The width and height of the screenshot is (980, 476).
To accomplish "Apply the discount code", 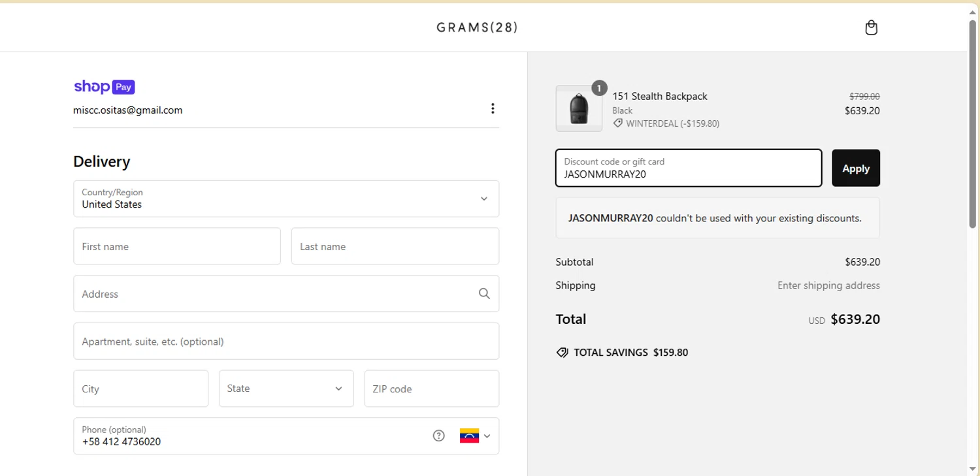I will [x=856, y=168].
